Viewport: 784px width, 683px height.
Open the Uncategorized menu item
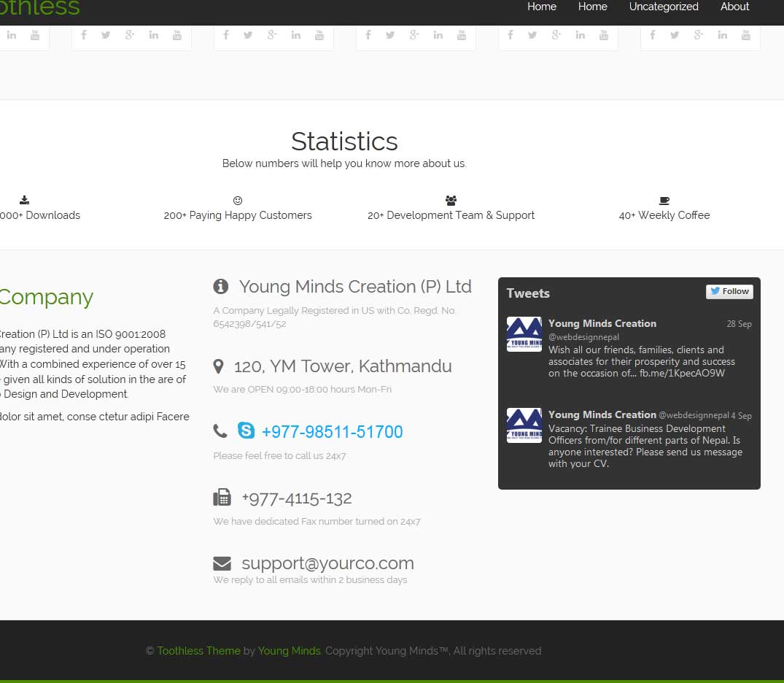tap(664, 7)
